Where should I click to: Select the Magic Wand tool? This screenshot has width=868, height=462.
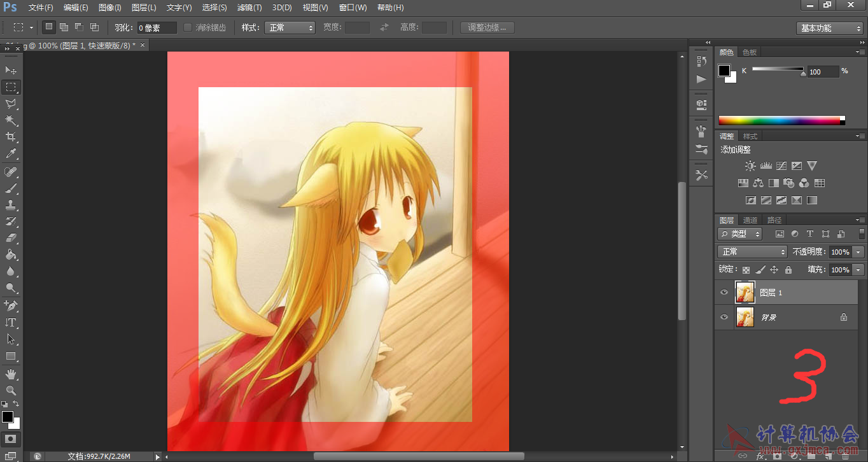click(11, 120)
